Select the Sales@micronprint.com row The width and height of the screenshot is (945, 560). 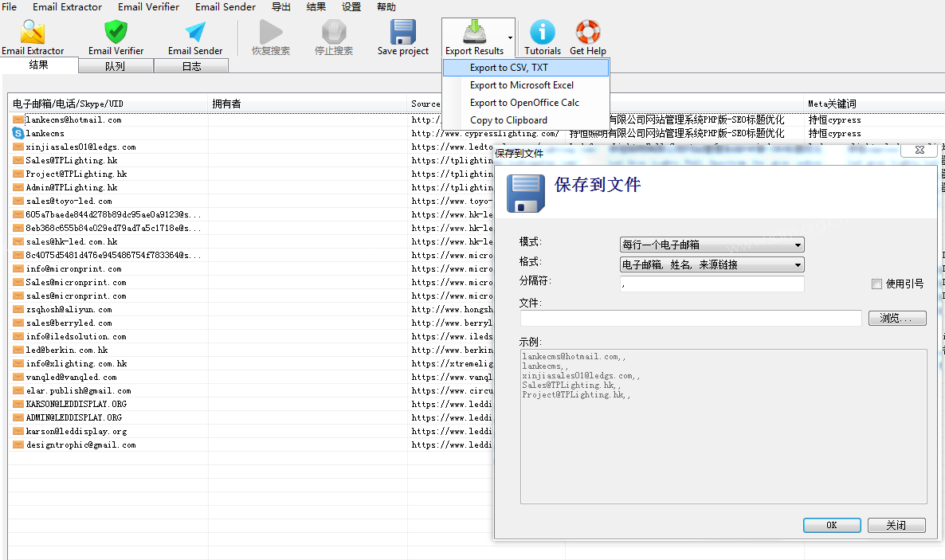click(251, 282)
